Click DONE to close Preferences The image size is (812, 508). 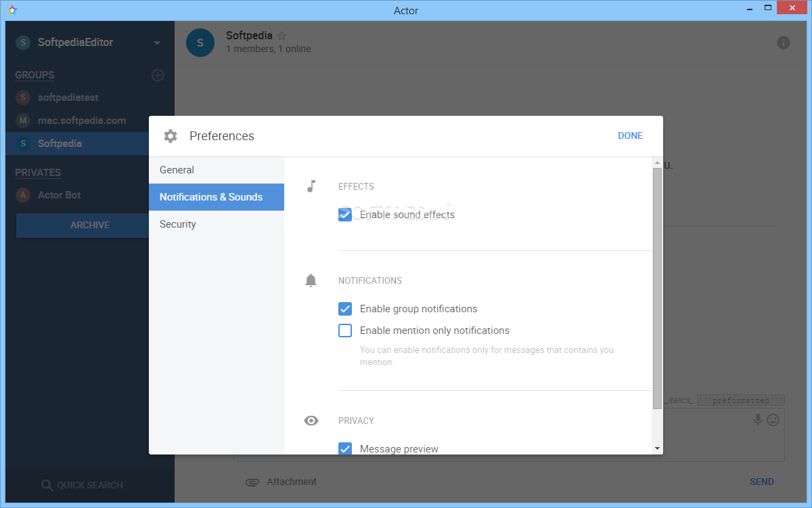tap(630, 135)
